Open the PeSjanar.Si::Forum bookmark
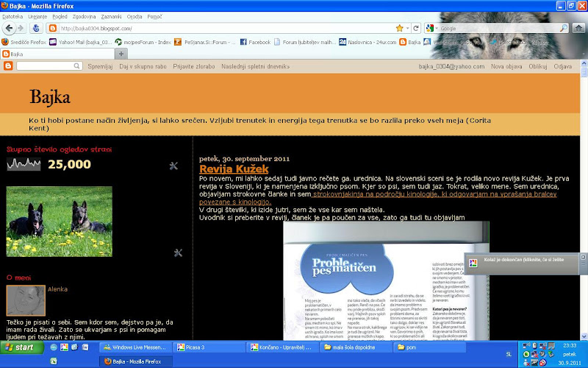The image size is (588, 368). point(205,42)
